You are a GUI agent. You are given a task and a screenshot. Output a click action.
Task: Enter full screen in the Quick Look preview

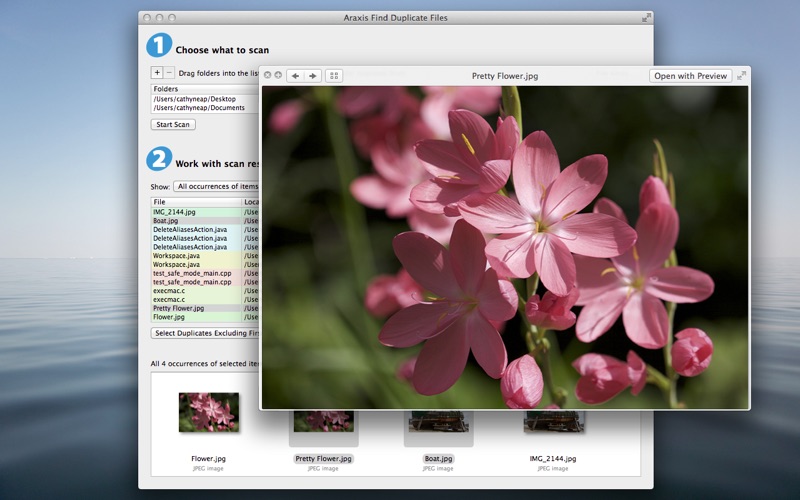point(741,76)
